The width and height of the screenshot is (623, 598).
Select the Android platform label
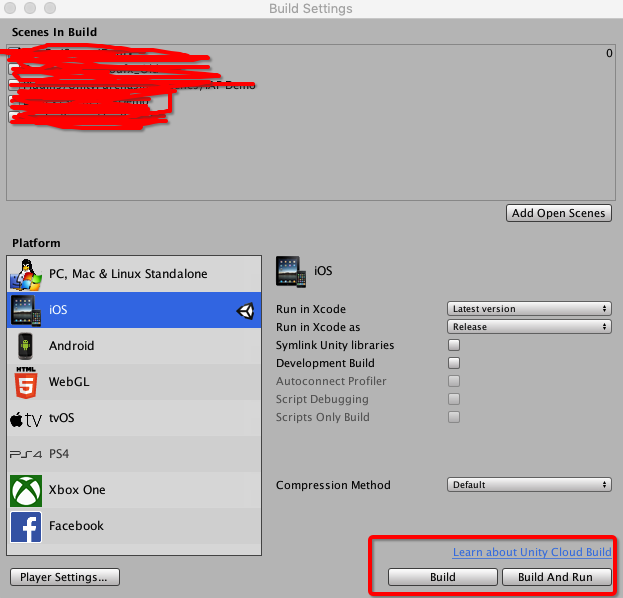click(x=72, y=346)
